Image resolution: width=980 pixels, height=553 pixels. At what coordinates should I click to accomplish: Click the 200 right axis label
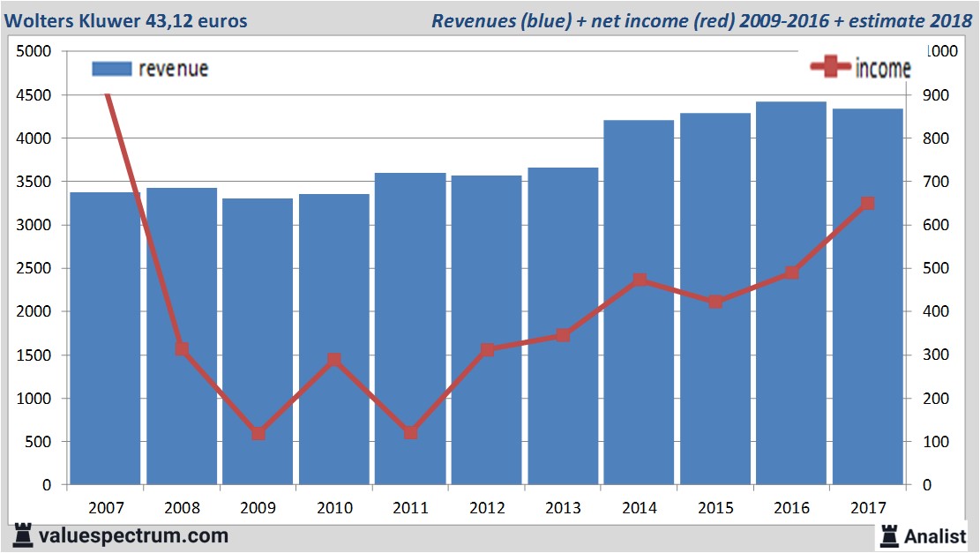936,398
